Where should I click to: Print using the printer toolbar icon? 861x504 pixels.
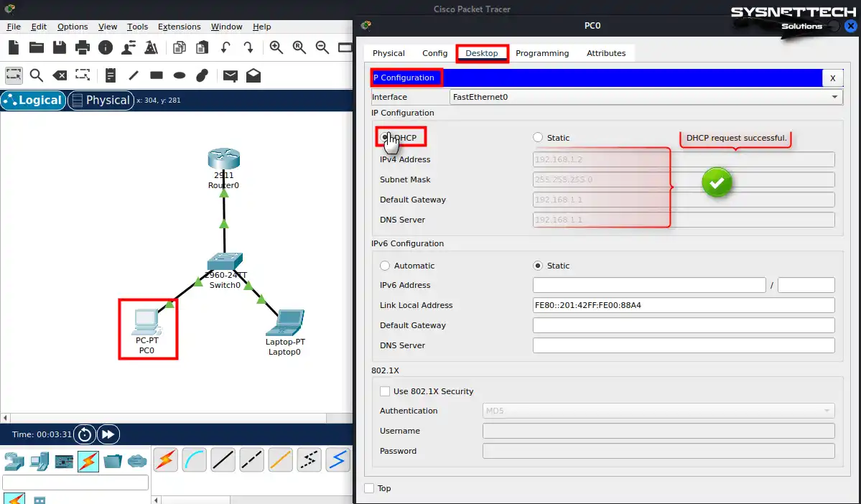click(83, 48)
